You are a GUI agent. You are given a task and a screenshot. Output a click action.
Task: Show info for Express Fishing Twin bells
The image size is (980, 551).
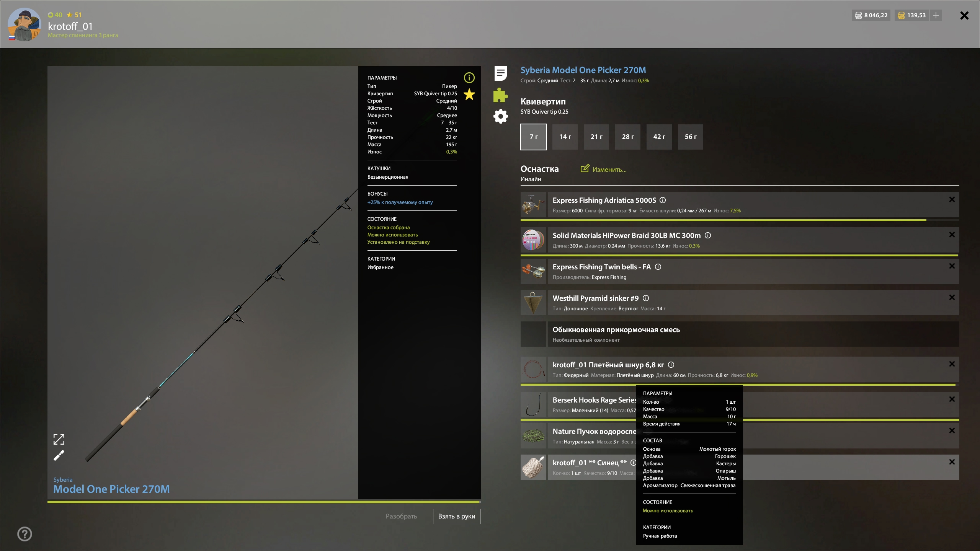tap(658, 267)
